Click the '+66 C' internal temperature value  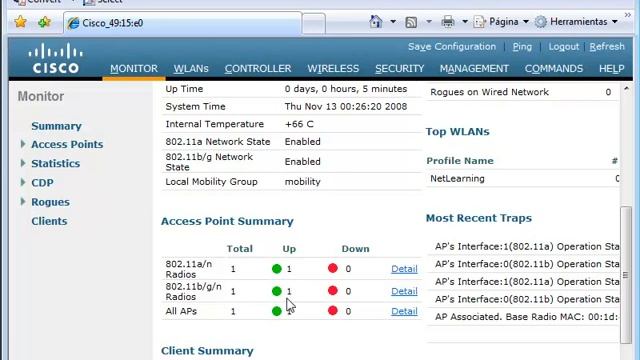point(299,124)
